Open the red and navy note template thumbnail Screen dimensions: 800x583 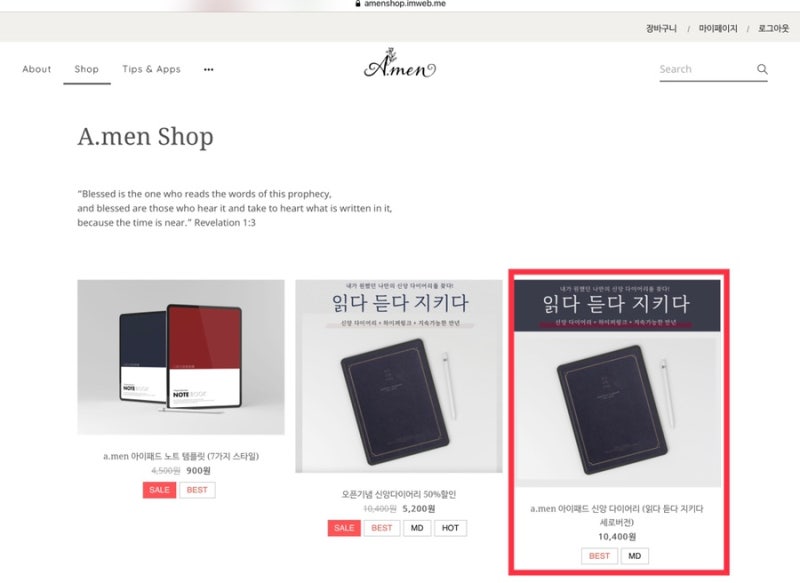[181, 357]
